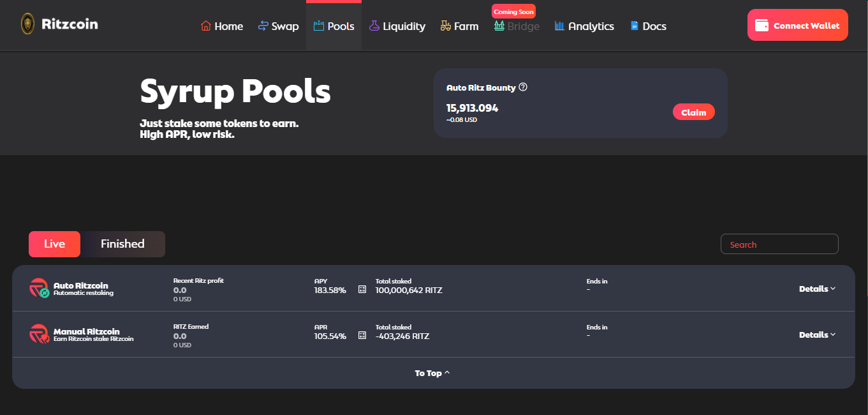Switch to the Live pools toggle
The width and height of the screenshot is (868, 415).
click(x=54, y=244)
